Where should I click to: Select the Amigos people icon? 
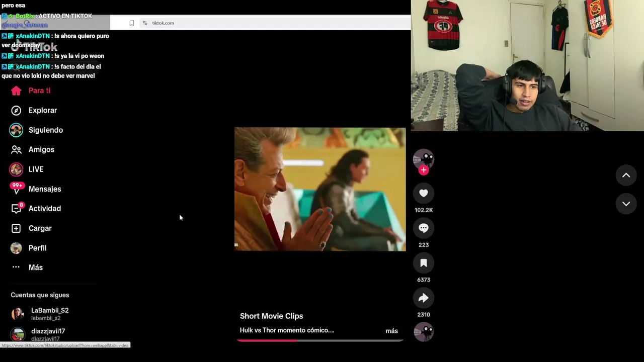[16, 149]
